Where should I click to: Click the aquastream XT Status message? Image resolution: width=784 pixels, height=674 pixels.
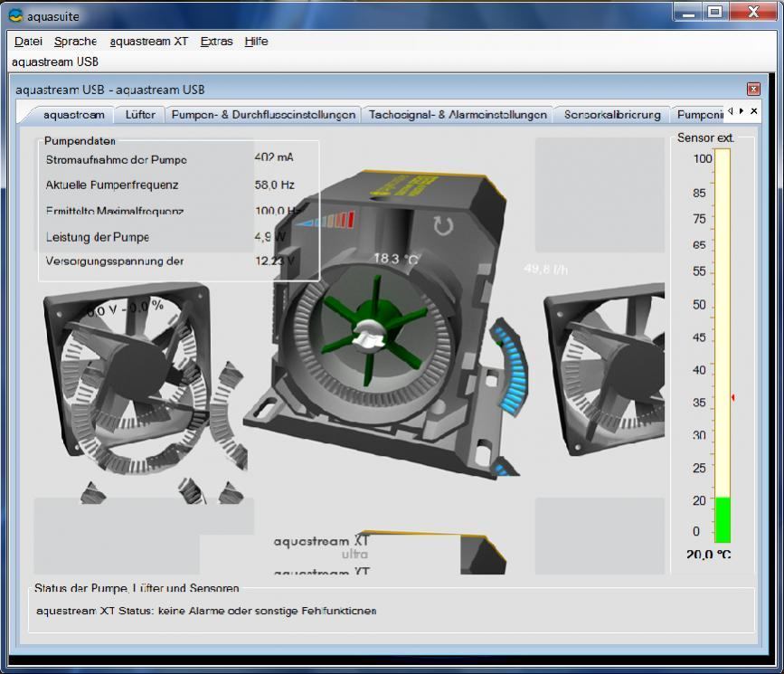coord(206,611)
